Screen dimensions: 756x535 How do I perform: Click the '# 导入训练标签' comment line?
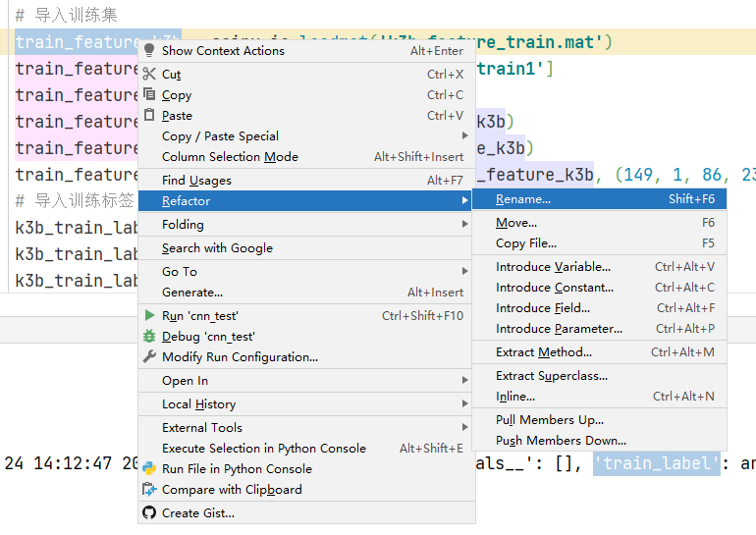tap(75, 200)
